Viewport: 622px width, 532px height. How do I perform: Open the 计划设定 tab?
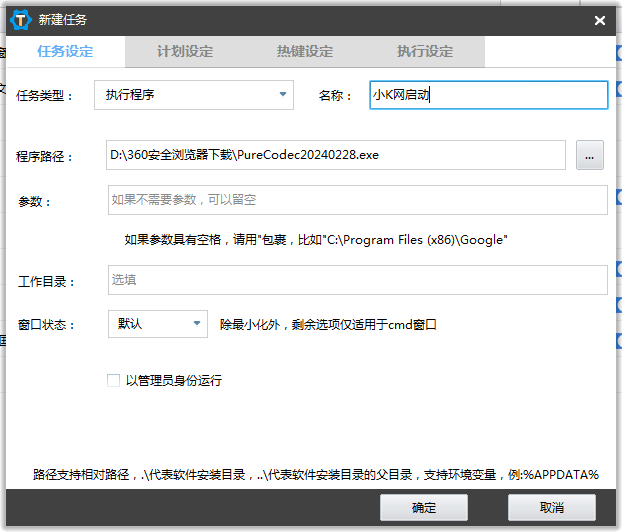pos(185,52)
